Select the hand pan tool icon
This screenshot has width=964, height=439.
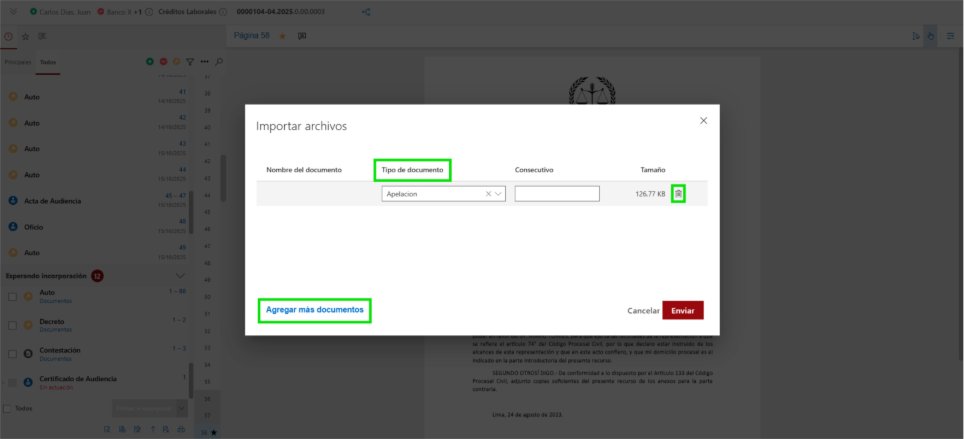point(930,36)
